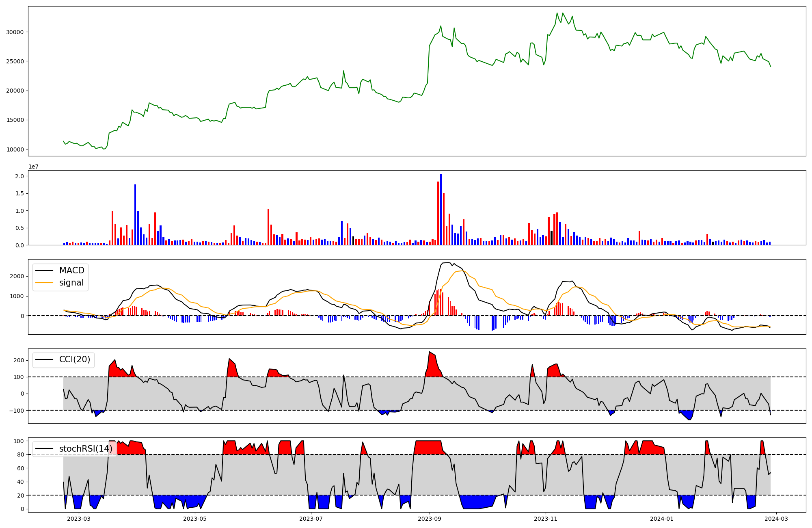Click the tallest blue volume bar in September

pos(441,209)
